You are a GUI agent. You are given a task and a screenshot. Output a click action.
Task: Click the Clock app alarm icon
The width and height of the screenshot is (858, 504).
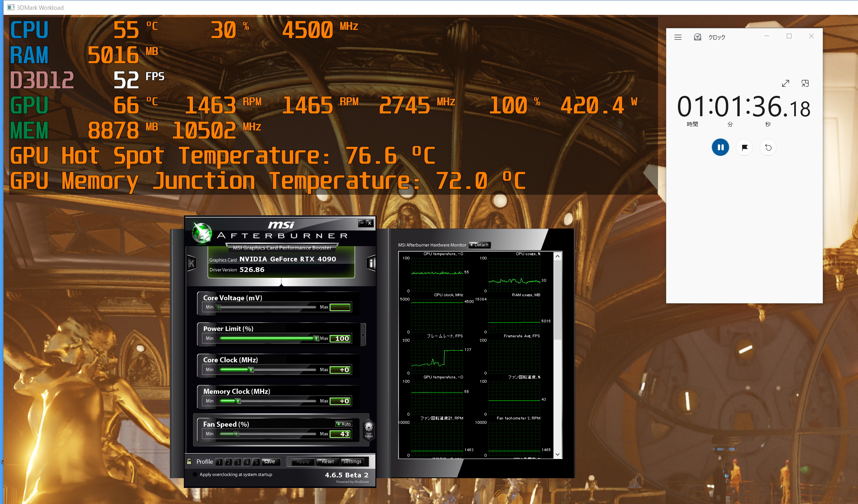[698, 37]
